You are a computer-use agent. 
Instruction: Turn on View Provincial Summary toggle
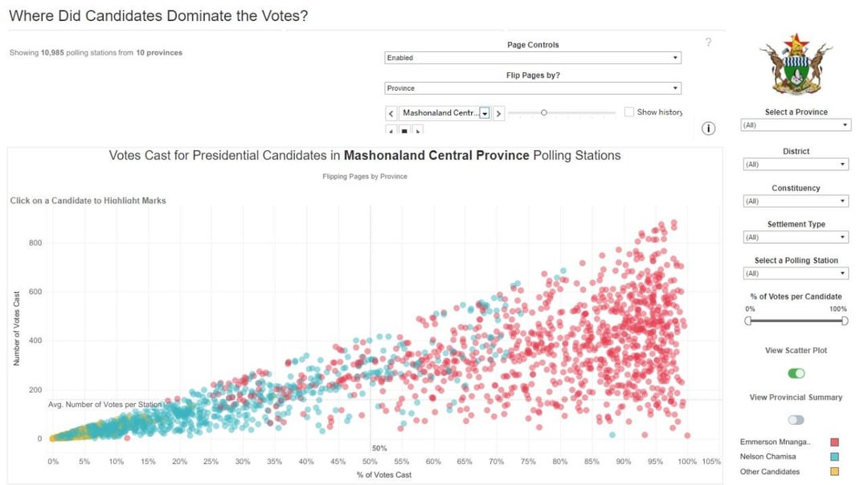pos(796,420)
